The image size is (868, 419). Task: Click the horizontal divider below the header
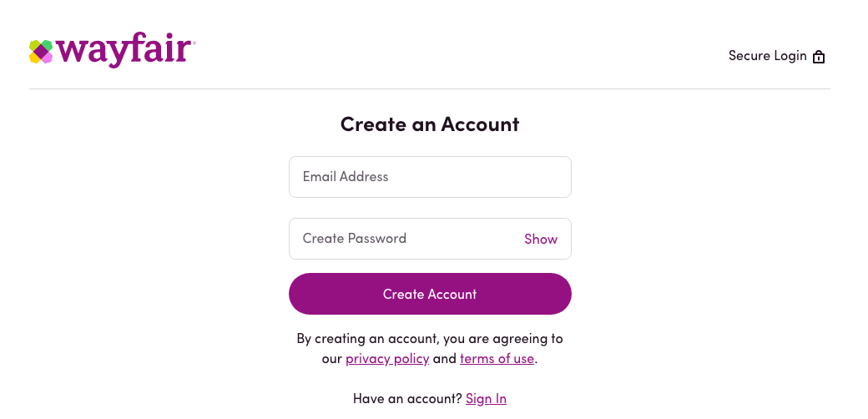pyautogui.click(x=430, y=88)
